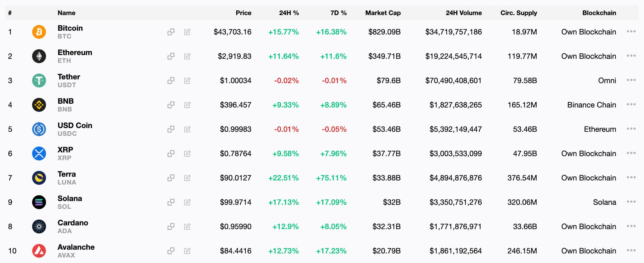This screenshot has width=644, height=263.
Task: Click the Bitcoin name link
Action: [70, 28]
